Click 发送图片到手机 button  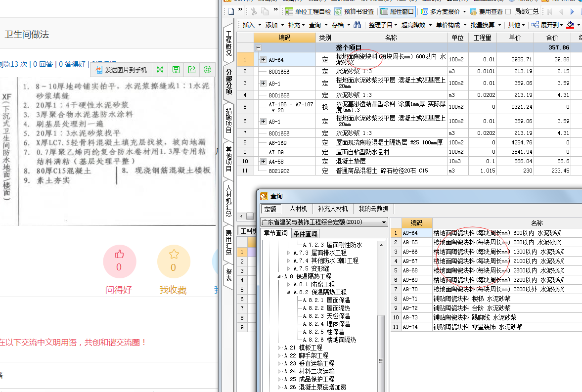(122, 70)
